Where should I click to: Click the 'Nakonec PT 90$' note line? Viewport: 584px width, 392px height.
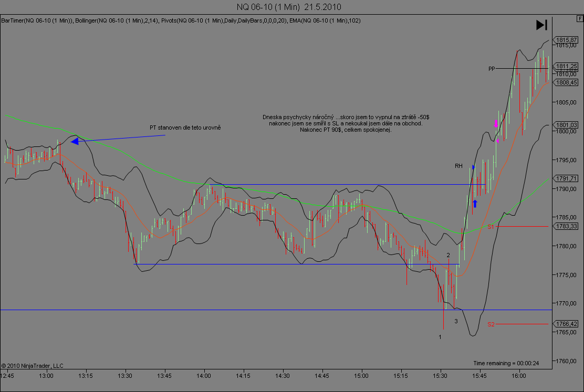point(346,130)
